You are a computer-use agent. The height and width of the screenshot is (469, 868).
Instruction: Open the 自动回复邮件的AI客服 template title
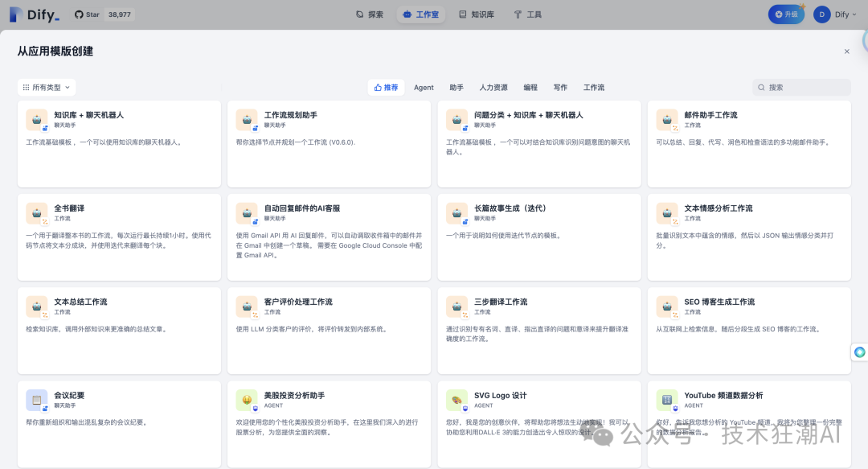coord(302,208)
